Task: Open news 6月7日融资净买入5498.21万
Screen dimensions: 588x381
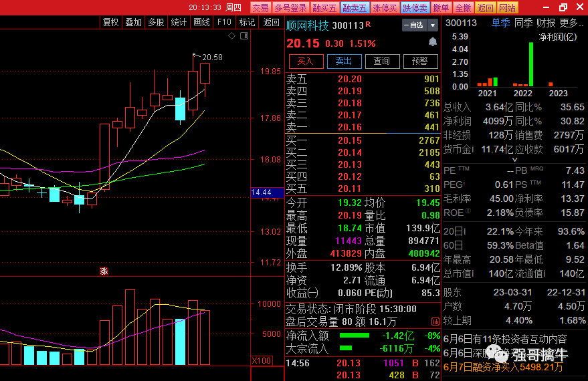Action: tap(503, 367)
